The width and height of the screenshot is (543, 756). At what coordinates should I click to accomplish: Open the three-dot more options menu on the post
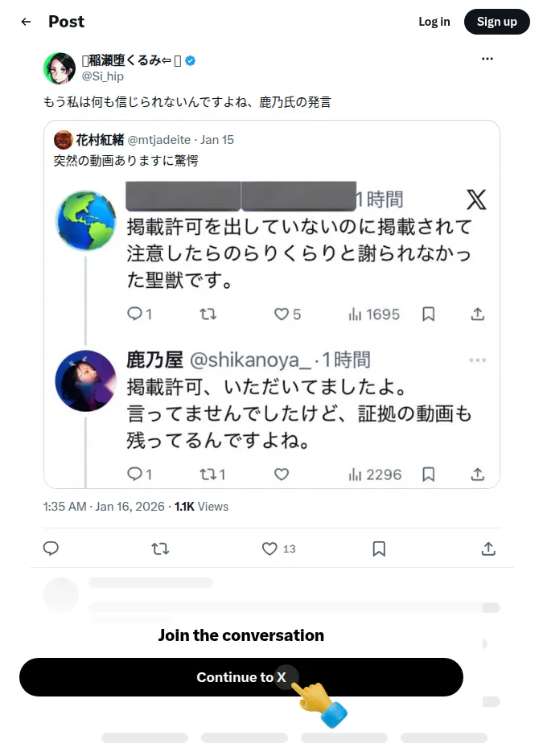tap(487, 59)
